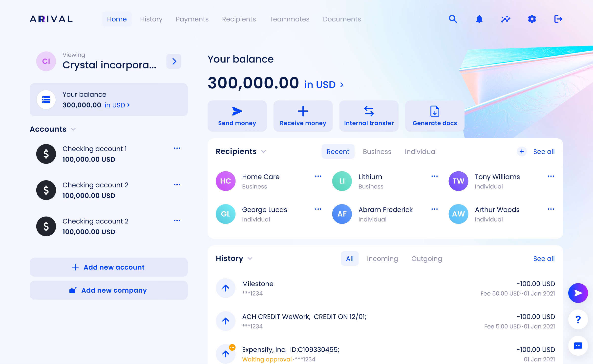Open the floating chat bubble

click(578, 346)
